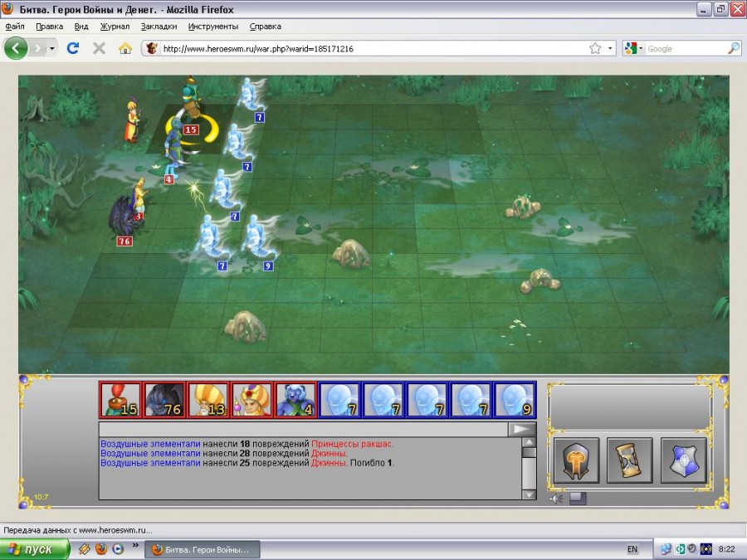Click the helmet icon battle button

coord(577,460)
